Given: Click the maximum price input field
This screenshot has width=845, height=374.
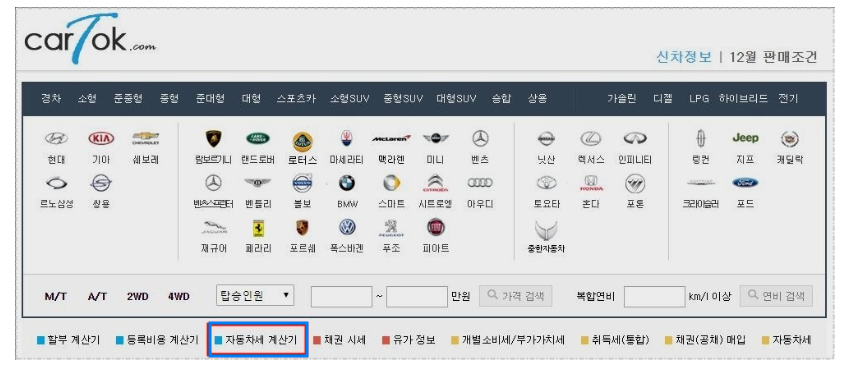Looking at the screenshot, I should pos(417,297).
